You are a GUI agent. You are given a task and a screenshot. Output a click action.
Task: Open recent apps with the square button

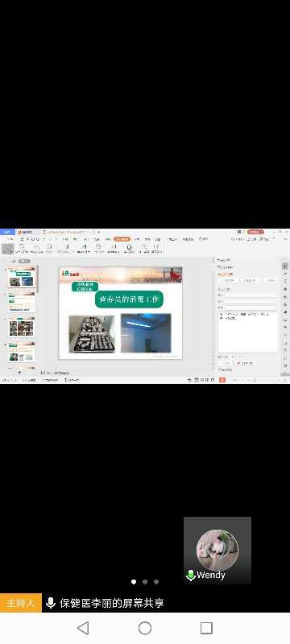pyautogui.click(x=206, y=628)
